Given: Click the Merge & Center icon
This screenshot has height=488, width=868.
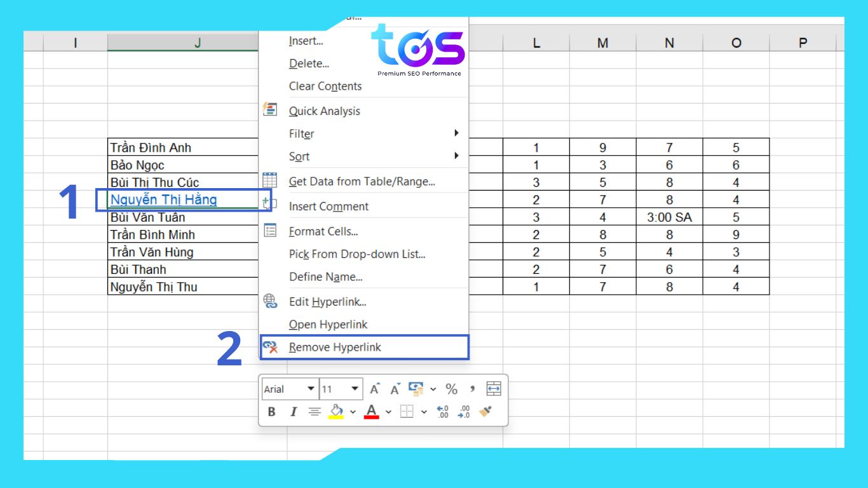Looking at the screenshot, I should click(494, 389).
